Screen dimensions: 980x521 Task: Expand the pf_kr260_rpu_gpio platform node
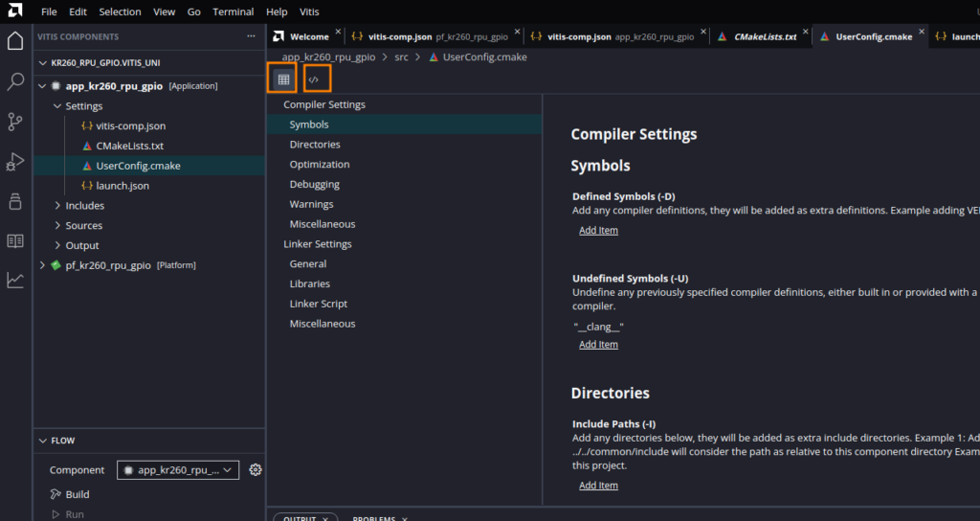(x=42, y=265)
